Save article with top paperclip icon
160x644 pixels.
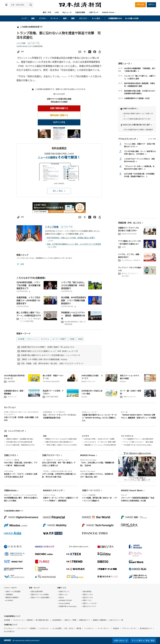click(18, 52)
